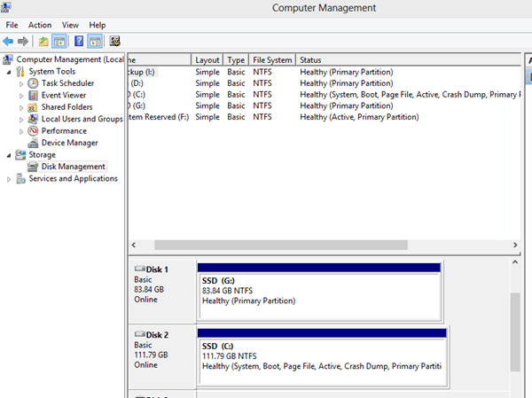Click the Event Viewer label
532x398 pixels.
(x=64, y=96)
